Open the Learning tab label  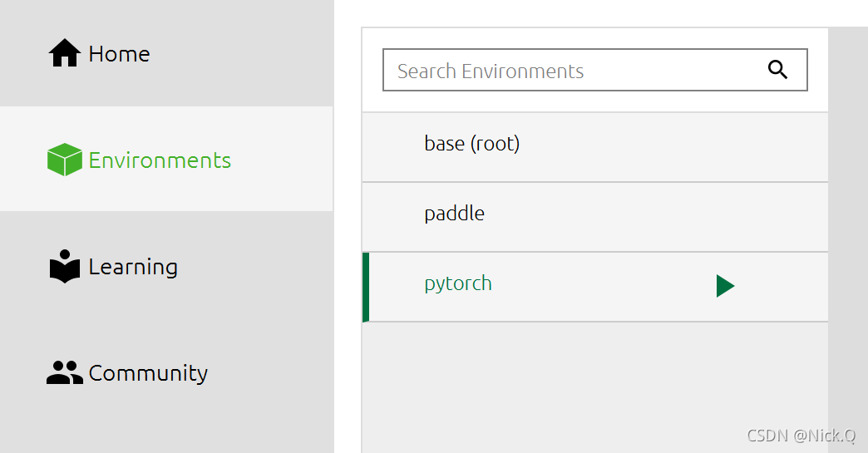coord(133,267)
